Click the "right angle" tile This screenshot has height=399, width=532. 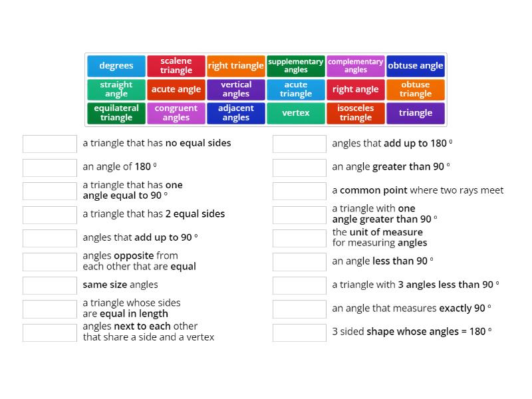click(355, 89)
